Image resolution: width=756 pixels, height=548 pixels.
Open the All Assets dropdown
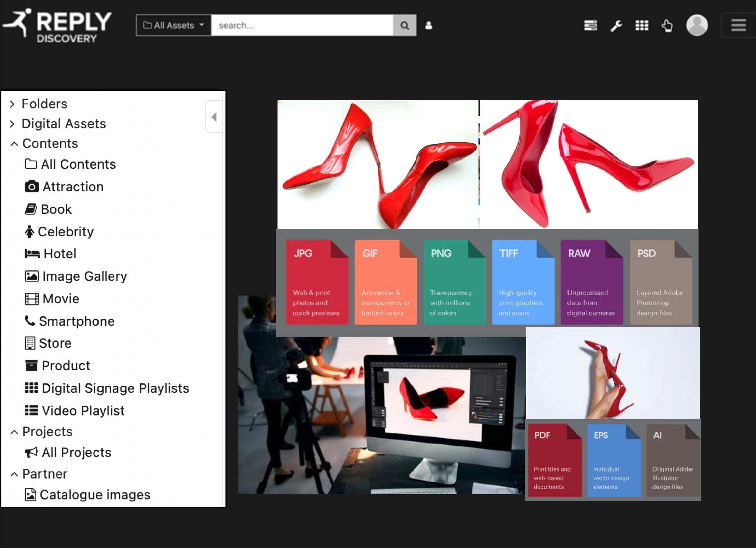click(173, 25)
